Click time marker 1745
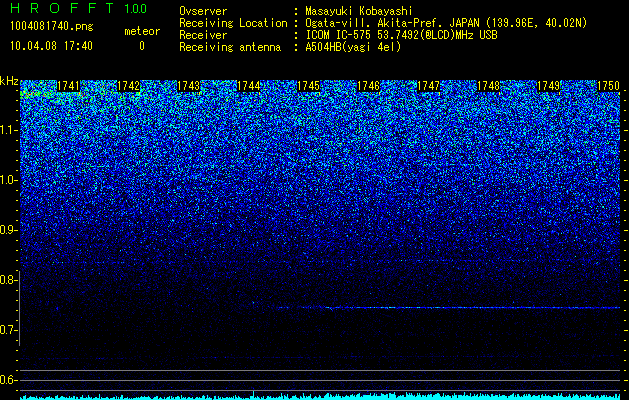This screenshot has height=400, width=629. coord(308,86)
